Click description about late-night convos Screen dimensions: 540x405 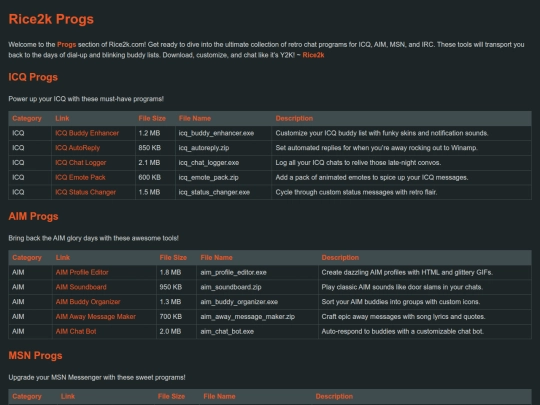358,163
